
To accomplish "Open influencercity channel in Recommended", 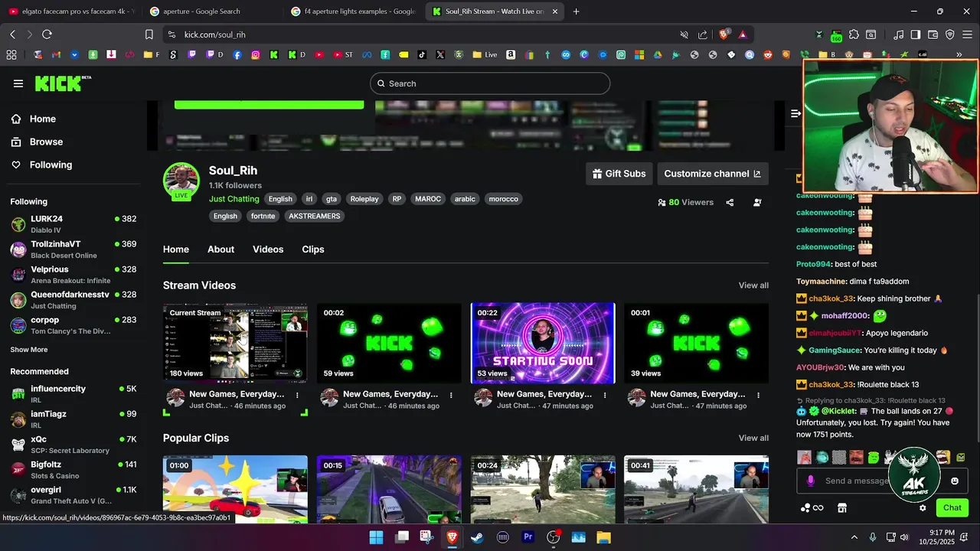I will click(x=73, y=394).
